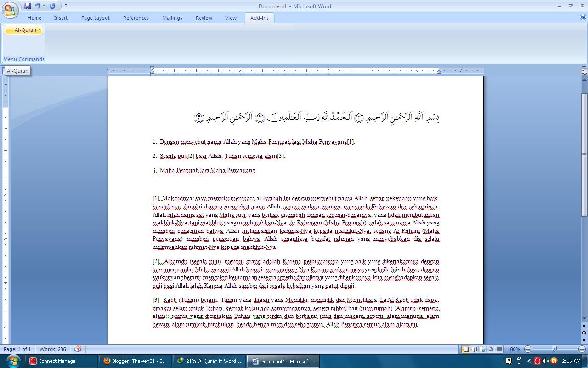This screenshot has width=588, height=368.
Task: Switch to Full Screen Reading view
Action: pyautogui.click(x=474, y=350)
